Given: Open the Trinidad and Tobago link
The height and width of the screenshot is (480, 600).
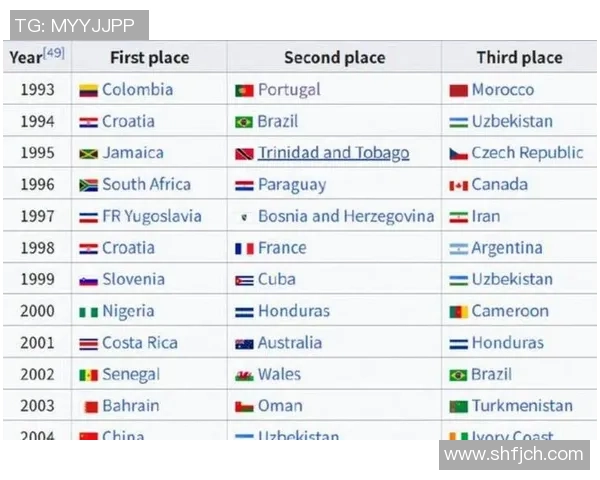Looking at the screenshot, I should click(x=333, y=153).
